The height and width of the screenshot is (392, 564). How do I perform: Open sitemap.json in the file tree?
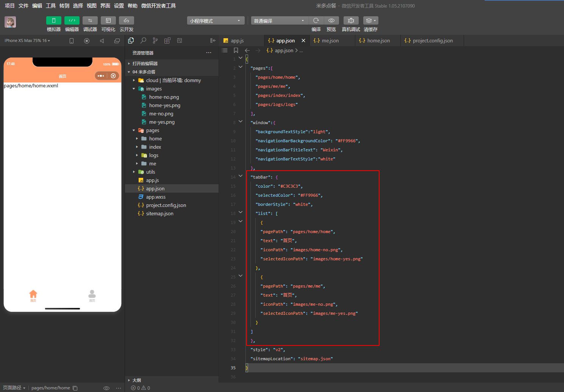coord(159,214)
